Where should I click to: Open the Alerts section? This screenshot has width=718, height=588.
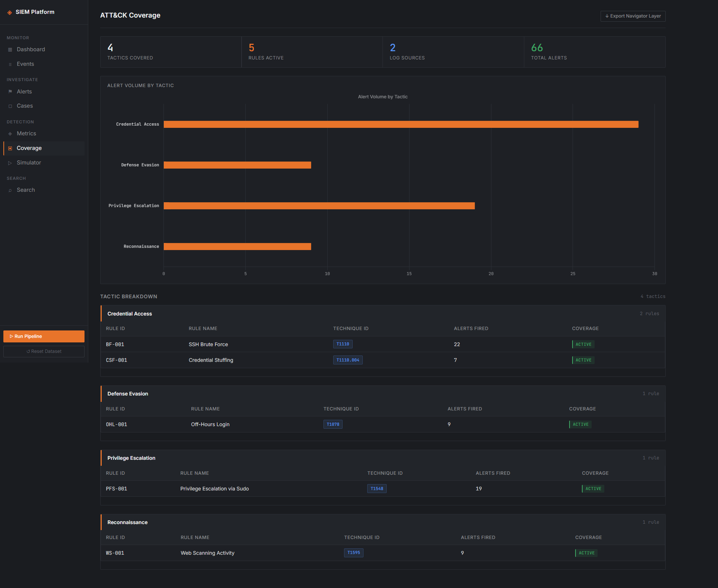pyautogui.click(x=44, y=92)
